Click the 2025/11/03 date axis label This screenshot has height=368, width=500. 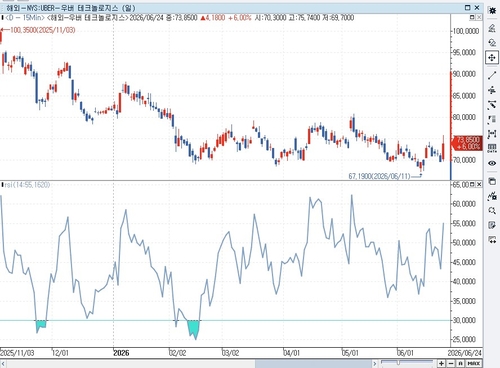(x=17, y=353)
